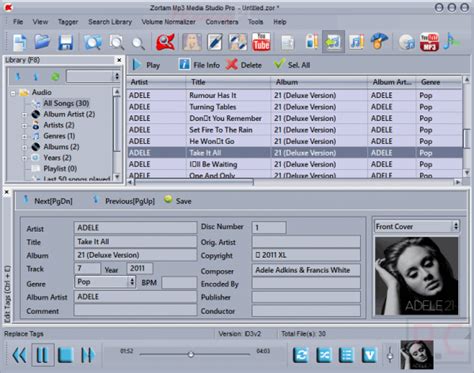Image resolution: width=474 pixels, height=373 pixels.
Task: Open the YouTube MP3 converter icon
Action: (429, 42)
